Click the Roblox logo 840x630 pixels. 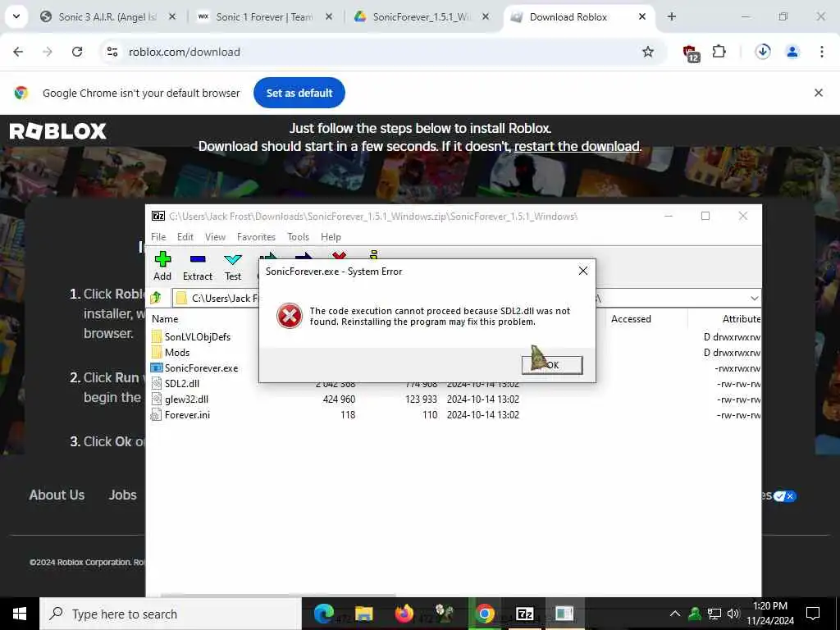tap(58, 131)
